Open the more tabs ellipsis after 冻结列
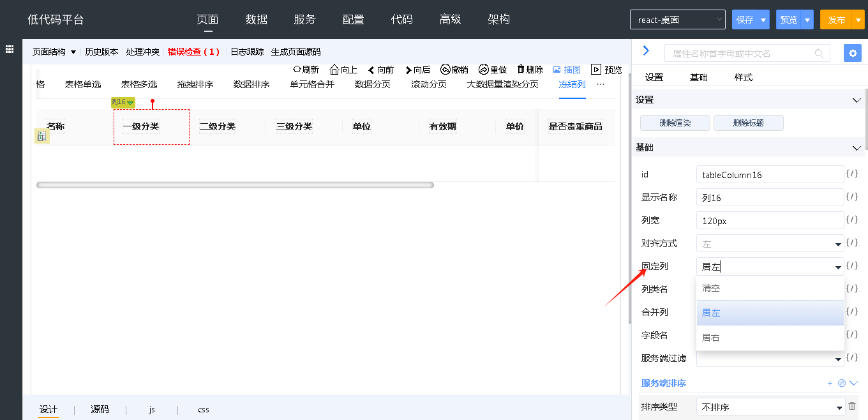Image resolution: width=868 pixels, height=420 pixels. pos(601,84)
